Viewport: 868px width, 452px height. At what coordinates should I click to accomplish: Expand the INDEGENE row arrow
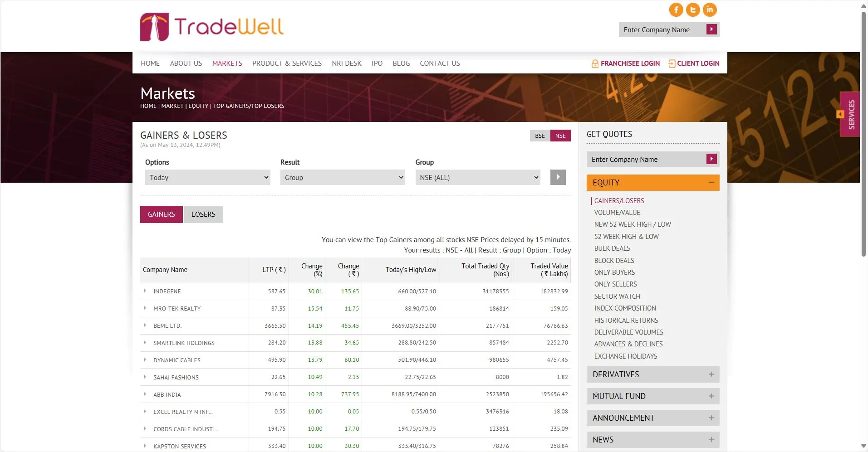click(x=145, y=291)
